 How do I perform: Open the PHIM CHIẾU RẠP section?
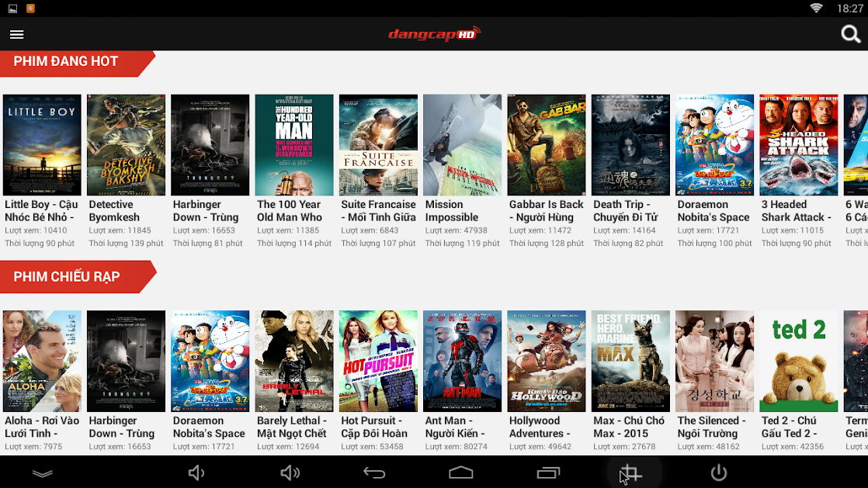point(78,277)
